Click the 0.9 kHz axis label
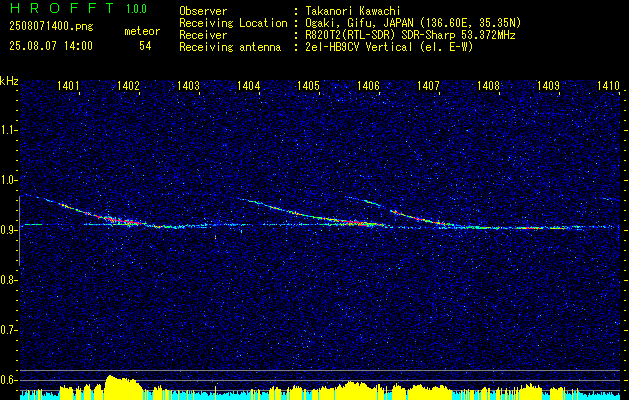629x400 pixels. pos(8,230)
